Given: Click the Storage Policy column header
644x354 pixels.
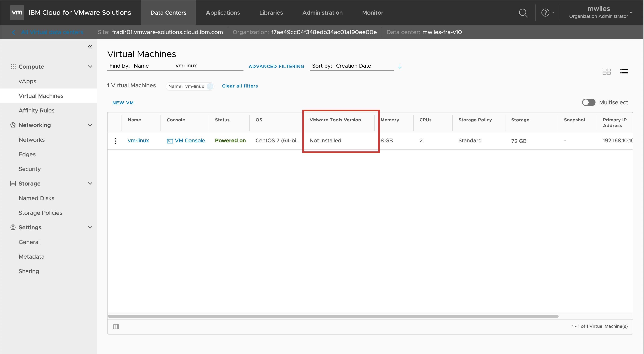Looking at the screenshot, I should point(475,120).
